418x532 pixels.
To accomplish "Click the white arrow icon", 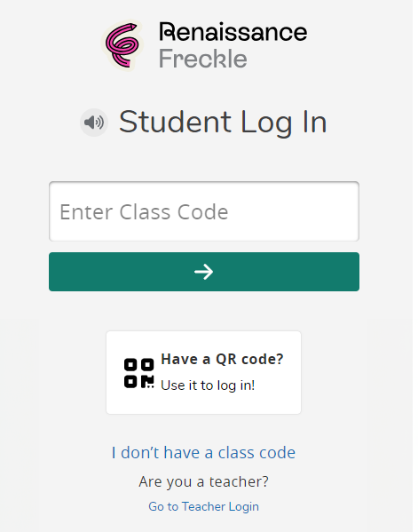I will (x=204, y=272).
